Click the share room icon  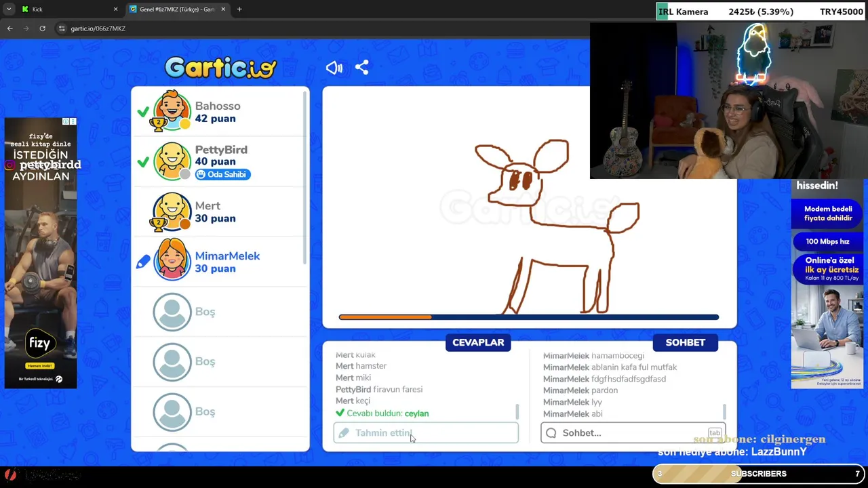pyautogui.click(x=361, y=68)
